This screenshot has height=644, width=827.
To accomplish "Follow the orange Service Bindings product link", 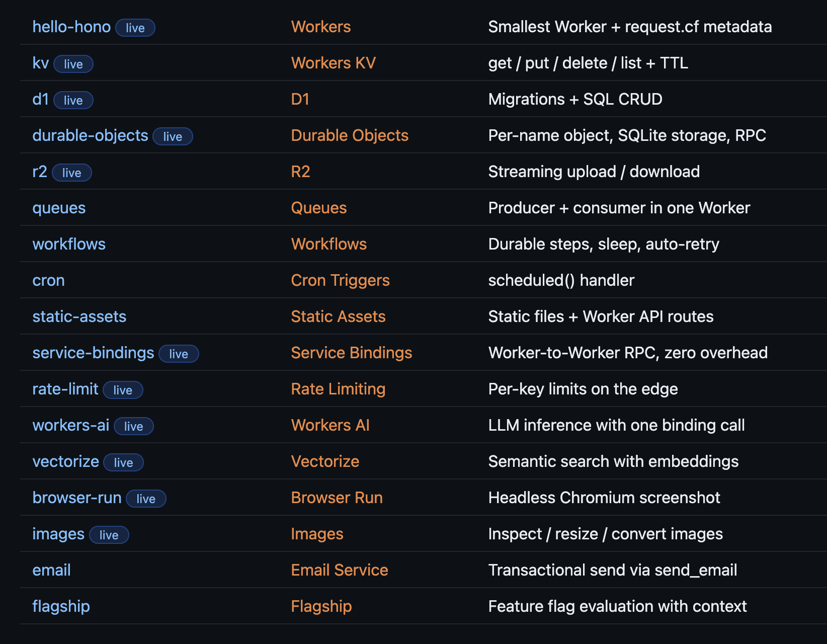I will pos(352,353).
